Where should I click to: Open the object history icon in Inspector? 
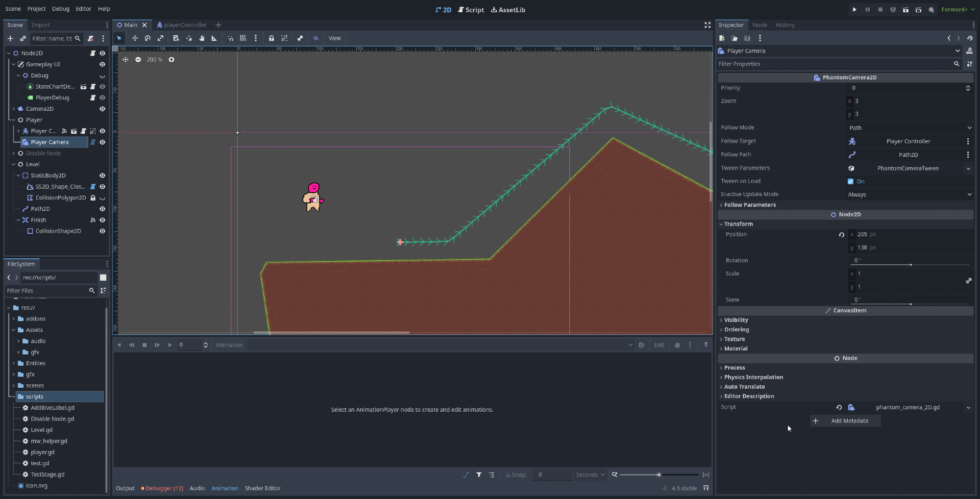point(970,38)
